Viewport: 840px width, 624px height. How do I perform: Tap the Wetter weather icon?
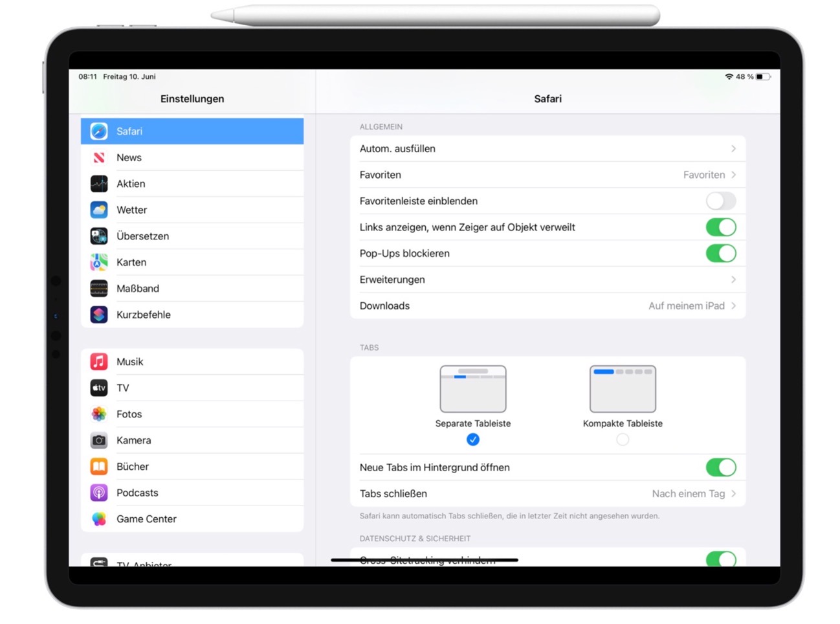click(99, 210)
